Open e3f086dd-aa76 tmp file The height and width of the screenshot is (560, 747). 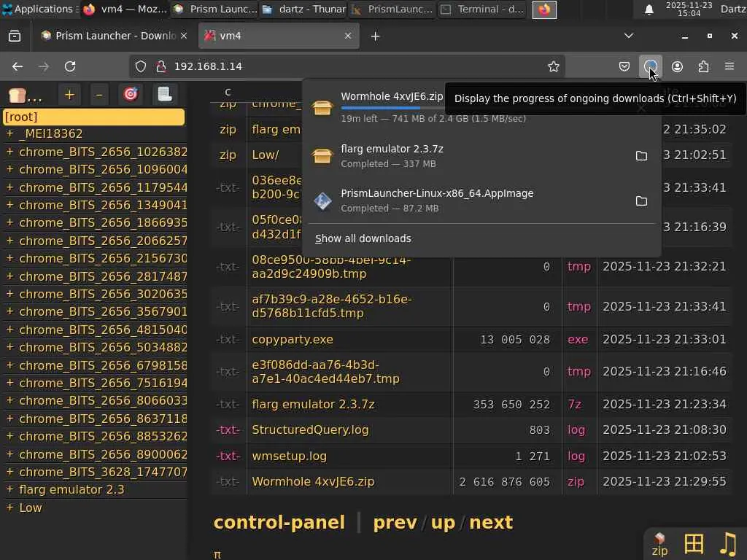326,371
